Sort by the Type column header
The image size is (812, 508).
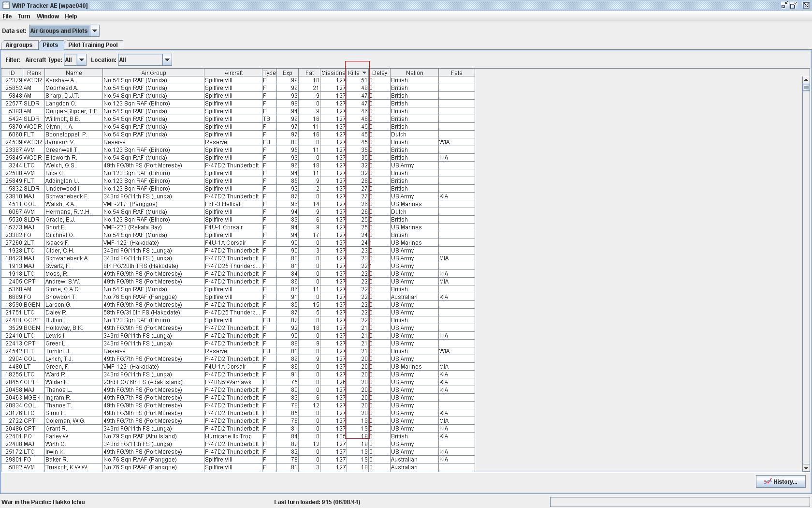[x=270, y=73]
